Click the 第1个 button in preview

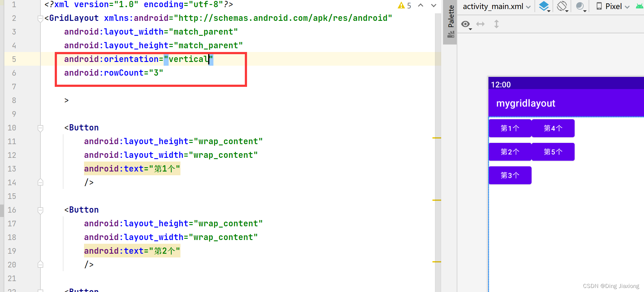pos(510,128)
